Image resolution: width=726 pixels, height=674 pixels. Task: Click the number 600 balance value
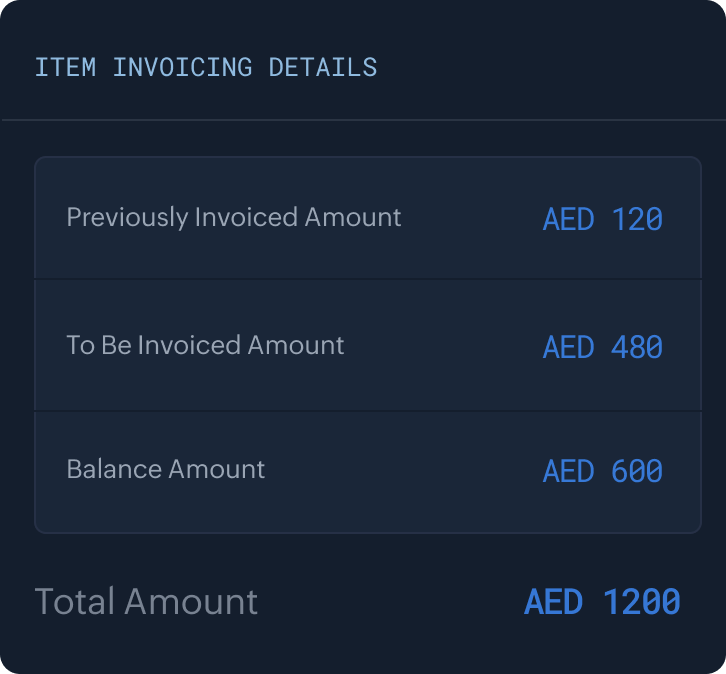pos(637,471)
